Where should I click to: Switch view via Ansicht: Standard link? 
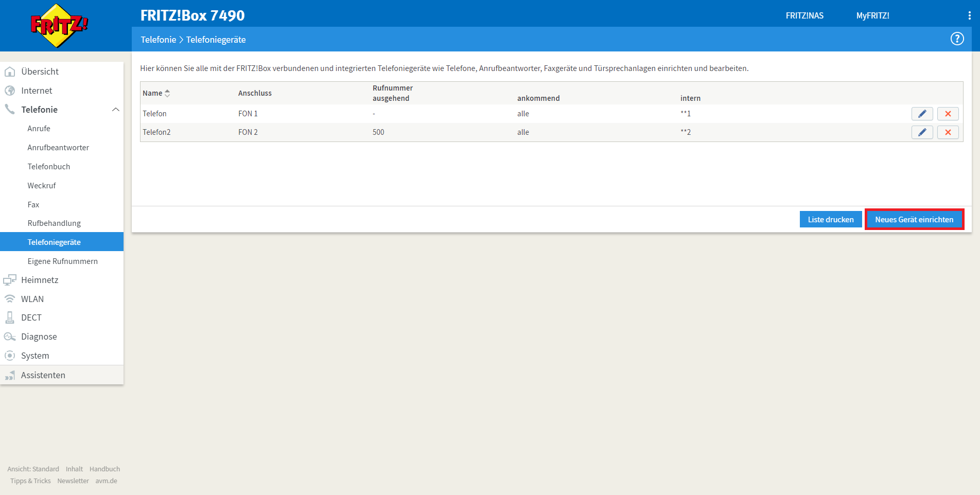(x=33, y=469)
